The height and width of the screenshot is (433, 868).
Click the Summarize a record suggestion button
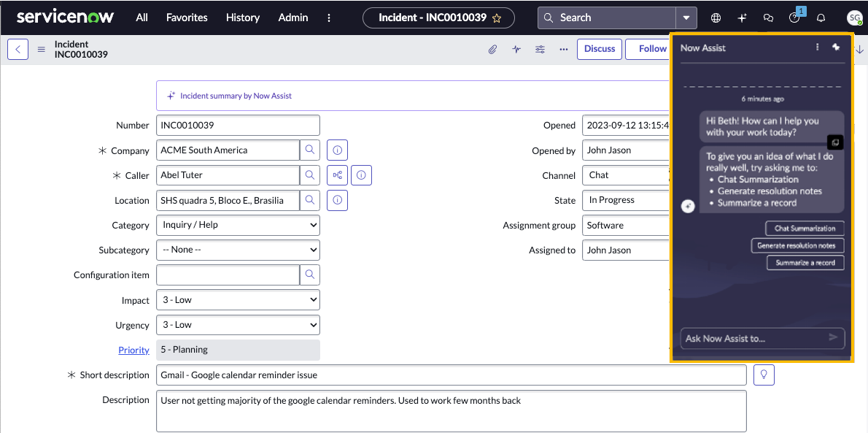[x=805, y=263]
